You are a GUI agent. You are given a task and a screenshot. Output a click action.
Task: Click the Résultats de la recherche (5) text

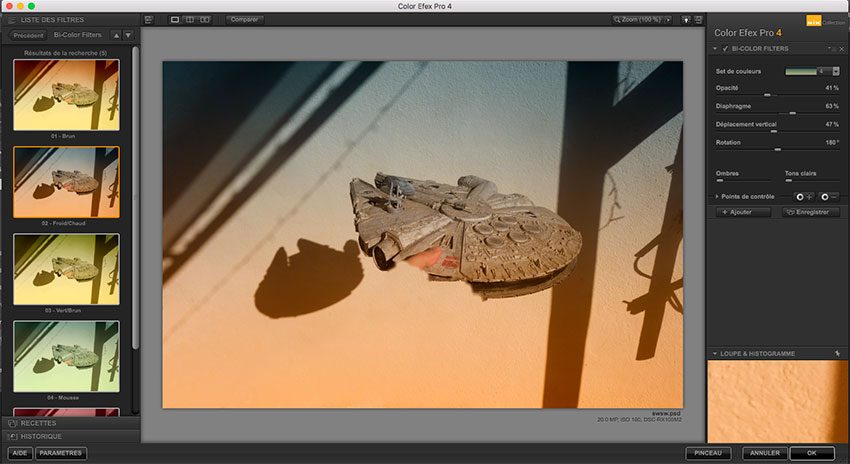pyautogui.click(x=66, y=53)
